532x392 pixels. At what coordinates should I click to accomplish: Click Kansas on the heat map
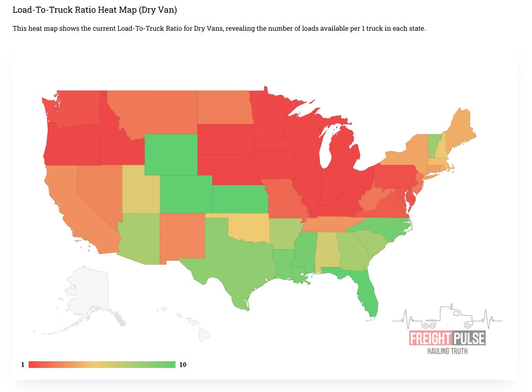238,199
